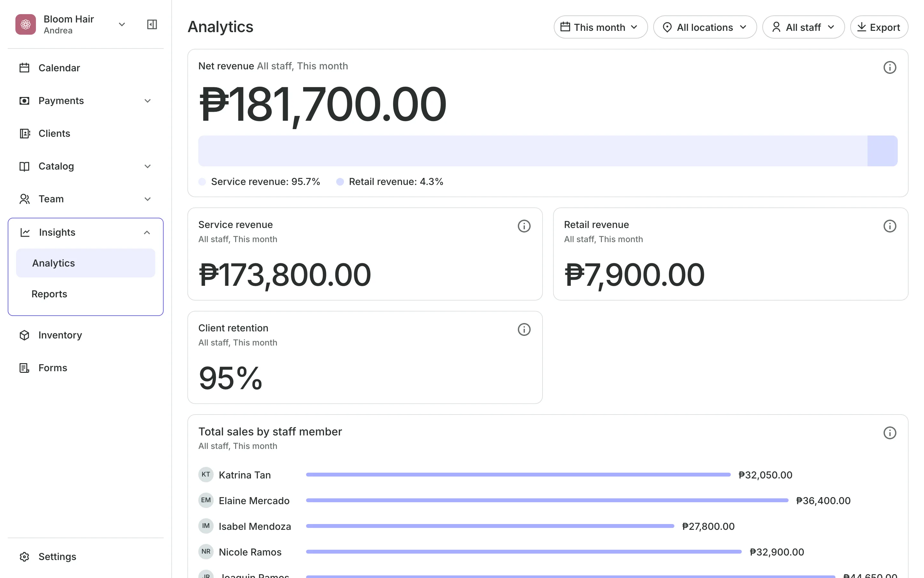Viewport: 924px width, 578px height.
Task: Click the Catalog book icon
Action: [24, 166]
